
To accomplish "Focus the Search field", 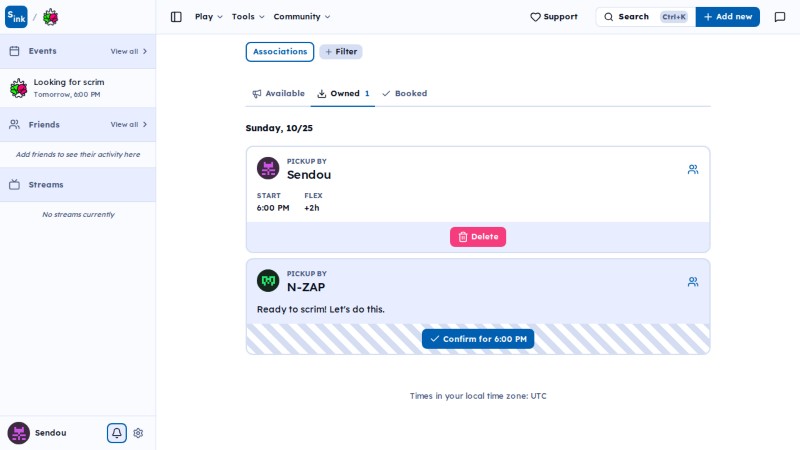I will pyautogui.click(x=645, y=17).
